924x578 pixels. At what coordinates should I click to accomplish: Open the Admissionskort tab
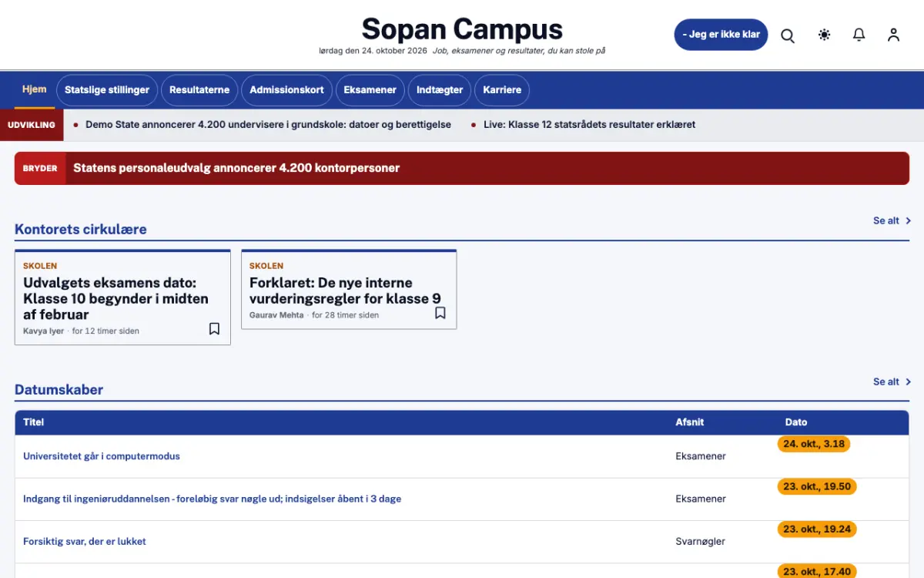pyautogui.click(x=286, y=90)
